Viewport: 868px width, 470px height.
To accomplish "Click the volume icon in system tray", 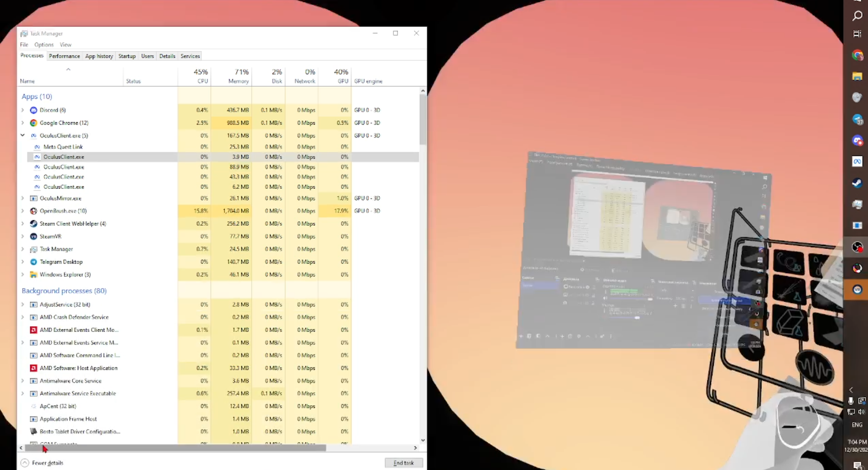I will (x=862, y=412).
